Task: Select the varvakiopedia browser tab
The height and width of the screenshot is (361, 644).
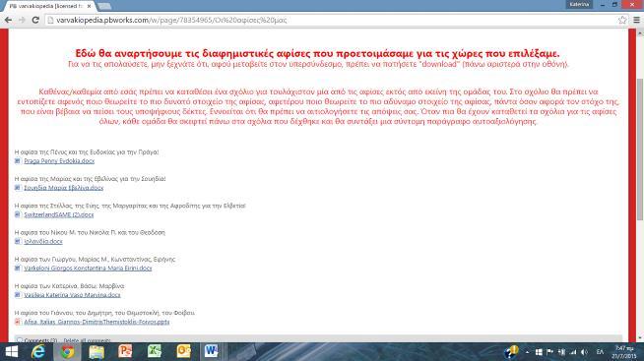Action: click(49, 6)
